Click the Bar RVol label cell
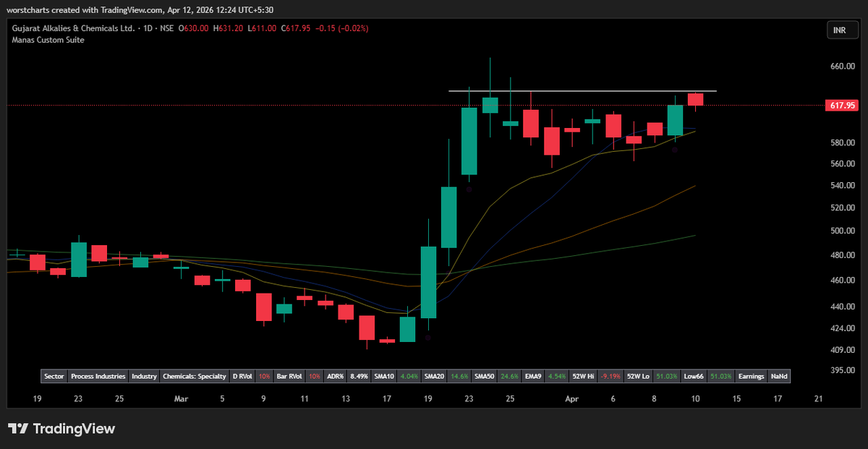The width and height of the screenshot is (868, 449). tap(289, 376)
